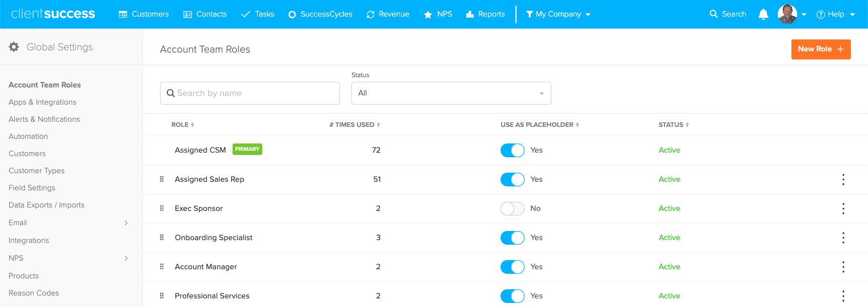Image resolution: width=868 pixels, height=307 pixels.
Task: Open the My Company filter dropdown
Action: point(558,14)
